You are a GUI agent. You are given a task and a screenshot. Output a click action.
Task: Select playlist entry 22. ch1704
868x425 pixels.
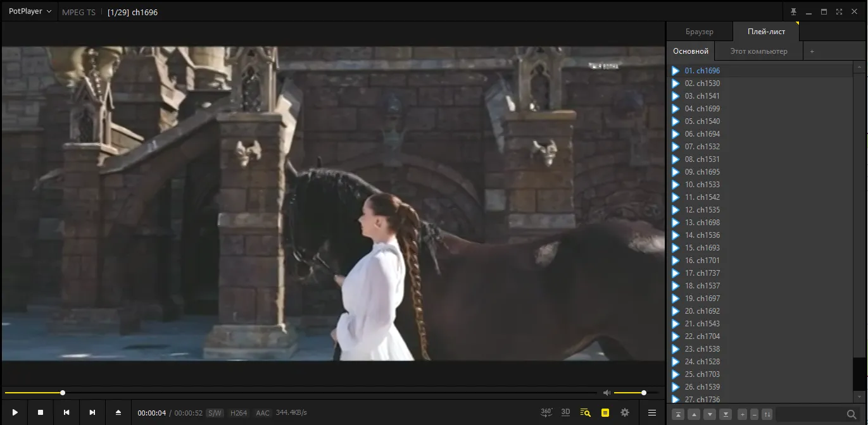[x=761, y=336]
